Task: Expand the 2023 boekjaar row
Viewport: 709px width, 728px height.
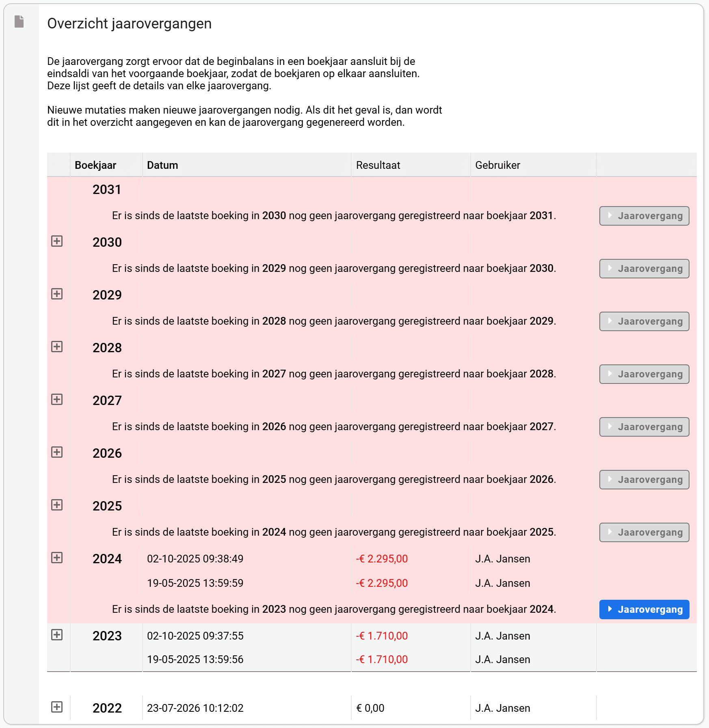Action: click(57, 635)
